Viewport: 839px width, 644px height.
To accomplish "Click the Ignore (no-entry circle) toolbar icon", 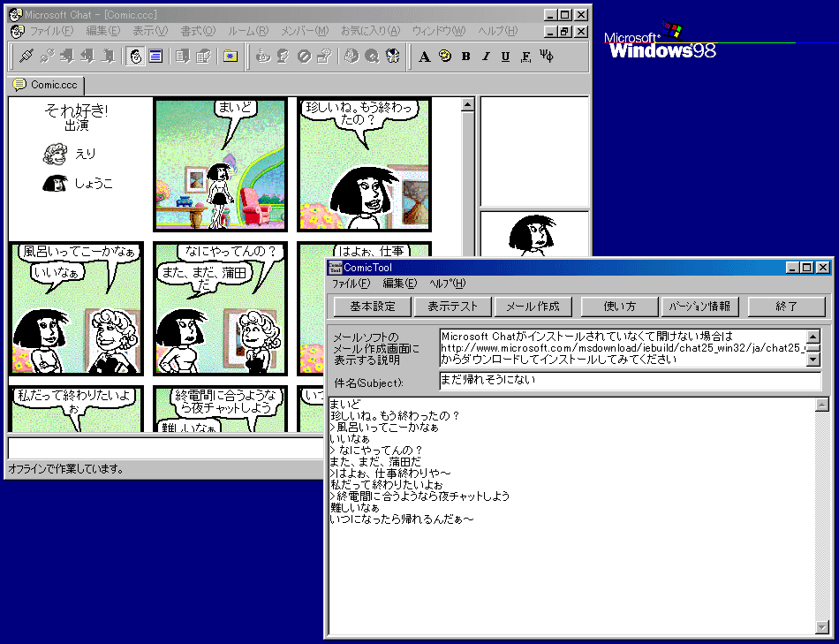I will (304, 56).
